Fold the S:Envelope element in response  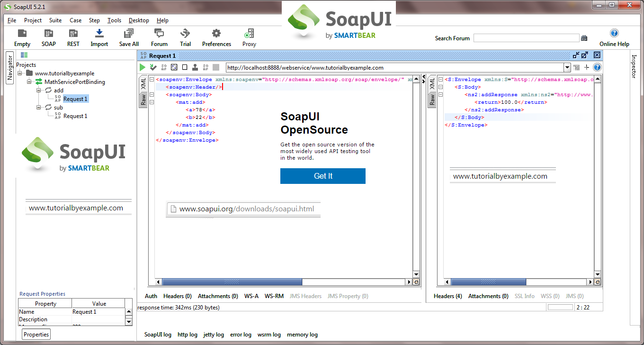coord(441,80)
